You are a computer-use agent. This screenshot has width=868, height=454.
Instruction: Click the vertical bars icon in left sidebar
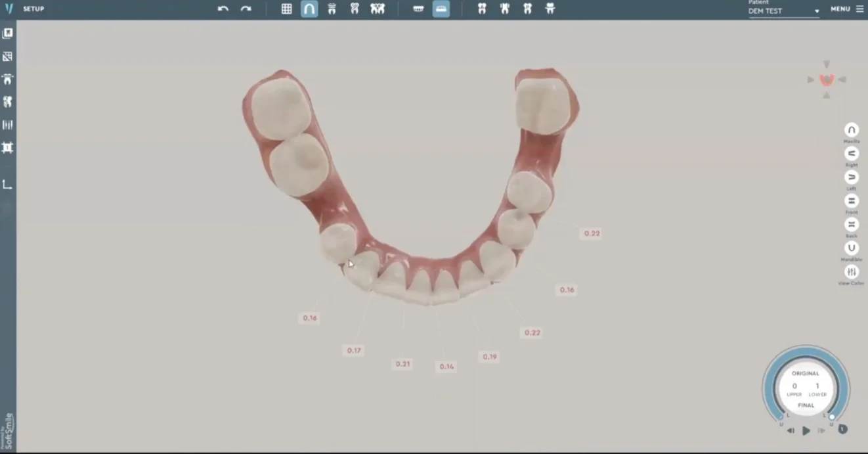point(8,125)
